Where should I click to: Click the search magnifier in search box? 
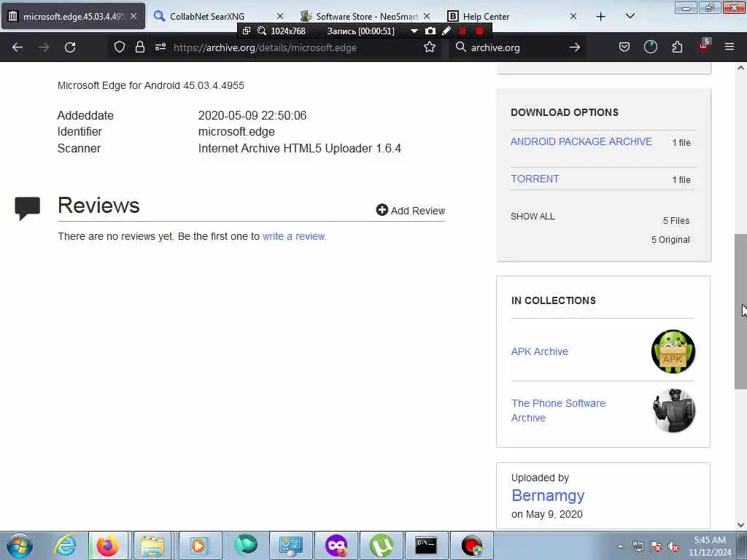pyautogui.click(x=461, y=47)
